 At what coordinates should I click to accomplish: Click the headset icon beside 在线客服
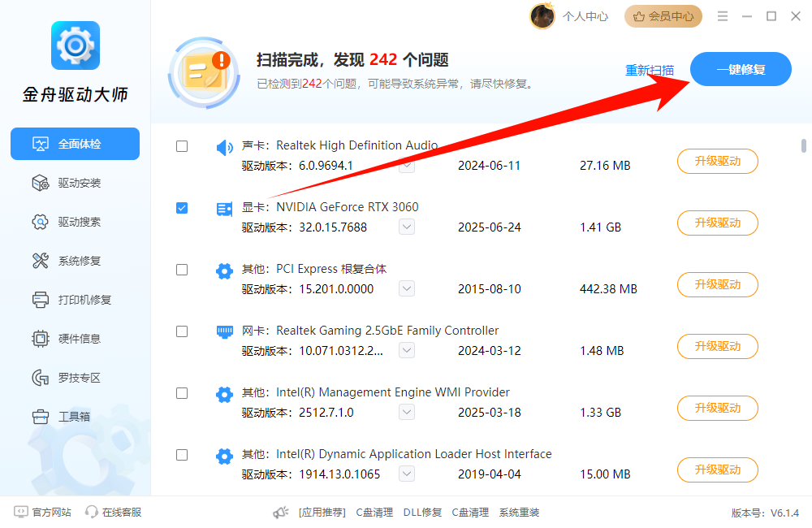coord(92,512)
